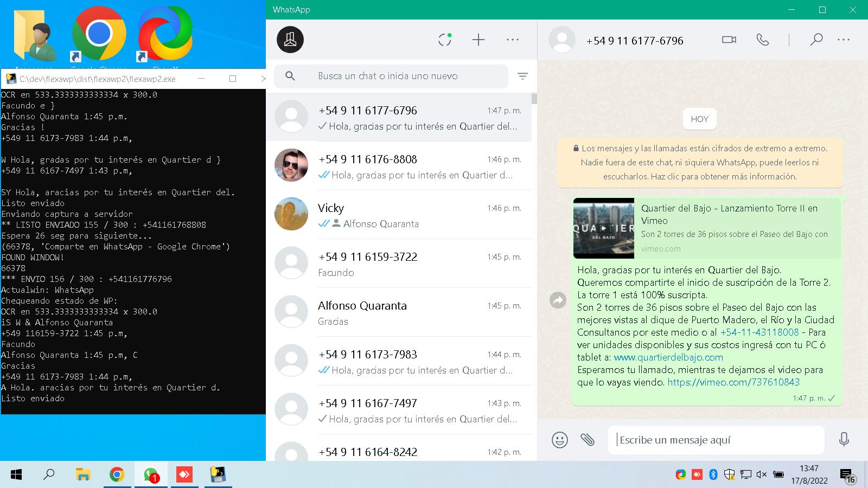The height and width of the screenshot is (488, 868).
Task: Open network tray icon
Action: click(x=746, y=474)
